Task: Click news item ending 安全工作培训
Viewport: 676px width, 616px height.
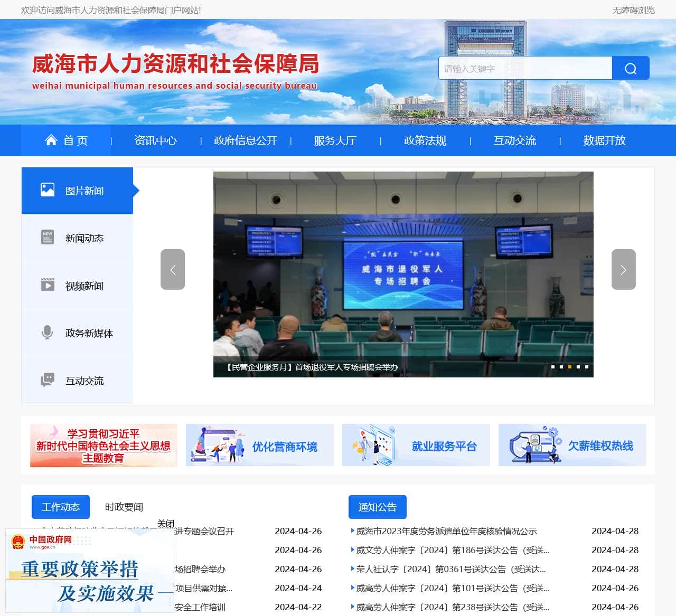Action: 200,607
